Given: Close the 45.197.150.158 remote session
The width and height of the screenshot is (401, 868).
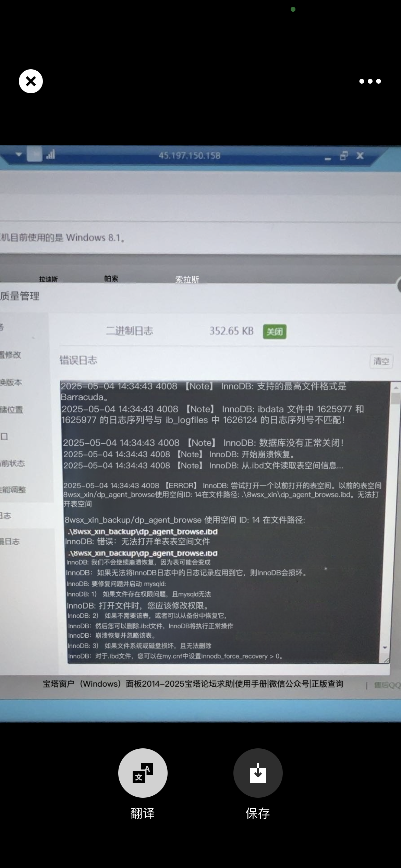Looking at the screenshot, I should (360, 156).
